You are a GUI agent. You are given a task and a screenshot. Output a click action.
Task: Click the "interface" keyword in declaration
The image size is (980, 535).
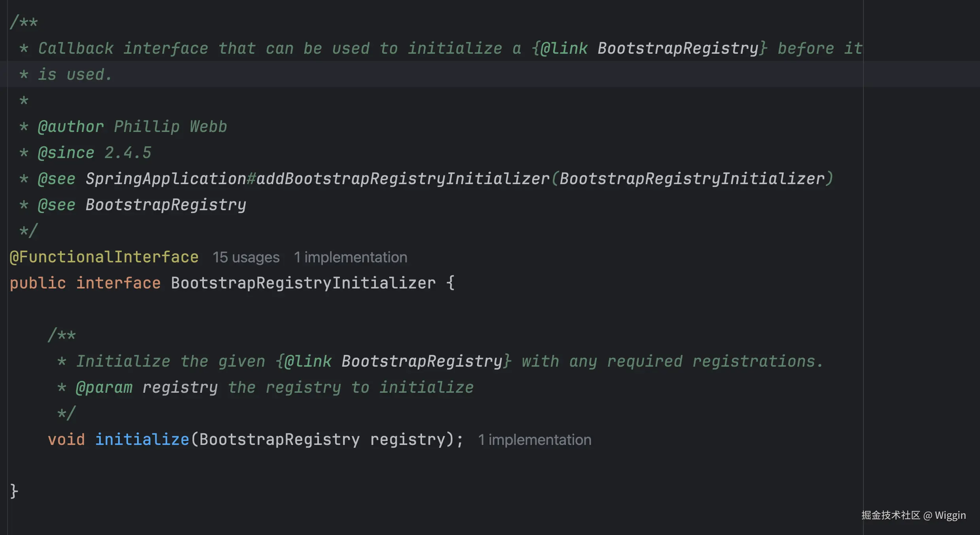[x=118, y=283]
